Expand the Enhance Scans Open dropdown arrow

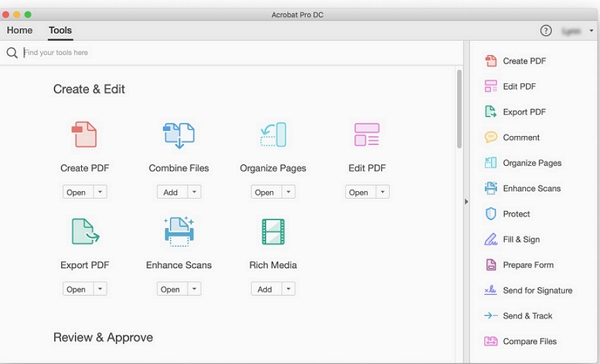point(194,289)
